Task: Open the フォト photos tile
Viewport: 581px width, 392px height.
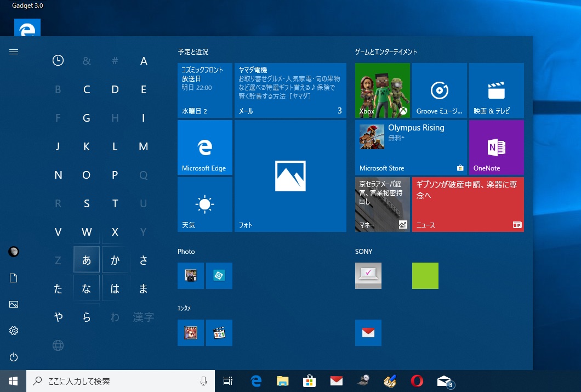Action: point(290,176)
